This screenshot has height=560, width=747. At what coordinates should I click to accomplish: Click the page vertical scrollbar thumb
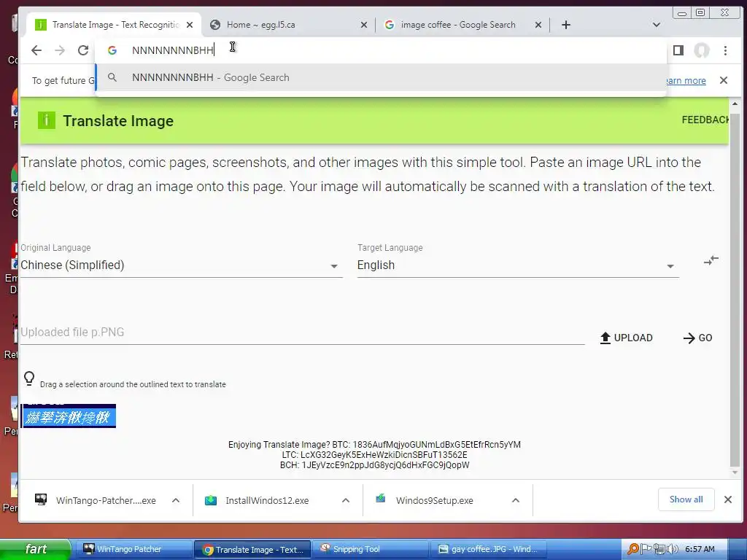[x=735, y=288]
